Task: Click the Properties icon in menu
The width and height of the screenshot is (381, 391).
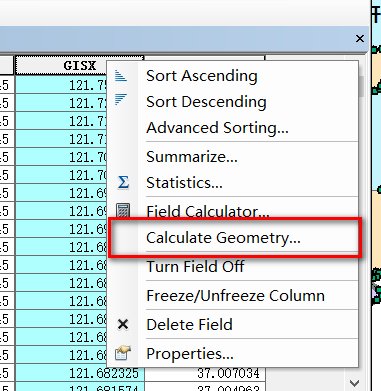Action: pos(123,353)
